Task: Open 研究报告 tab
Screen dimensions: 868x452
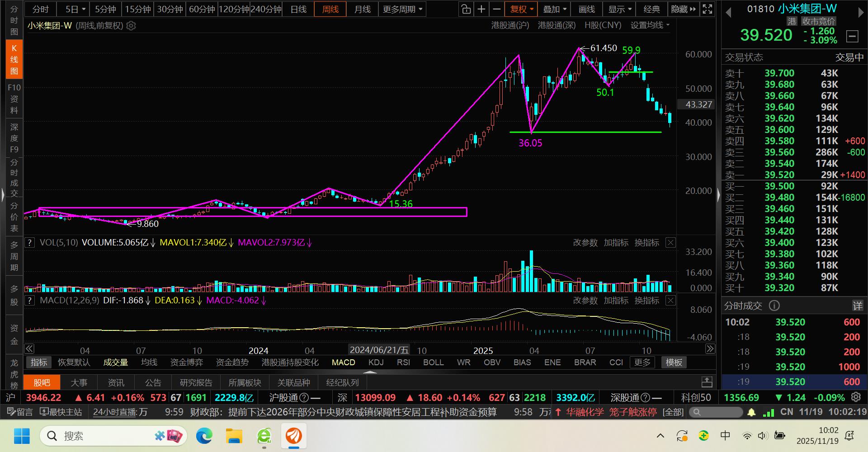Action: coord(196,382)
